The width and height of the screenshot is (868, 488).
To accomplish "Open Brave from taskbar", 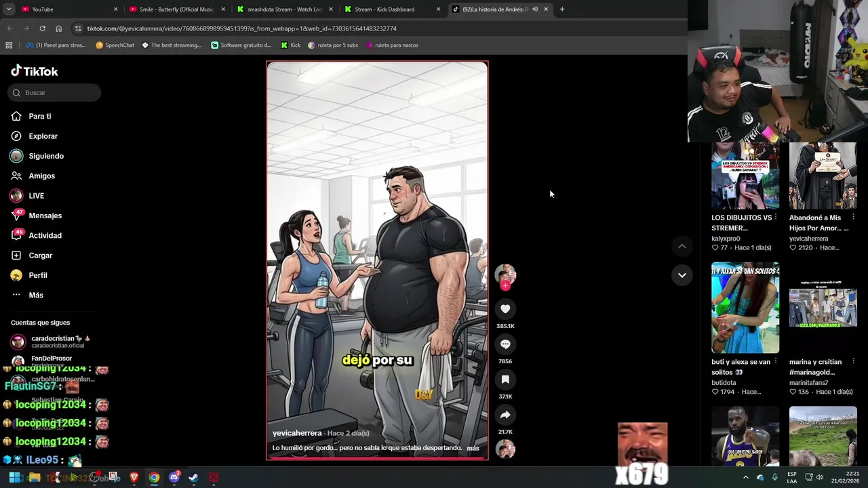I will click(134, 478).
